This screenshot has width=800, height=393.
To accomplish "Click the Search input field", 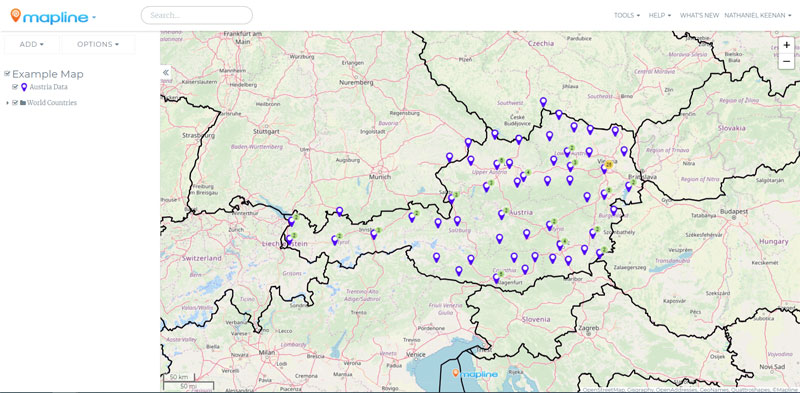I will click(196, 15).
